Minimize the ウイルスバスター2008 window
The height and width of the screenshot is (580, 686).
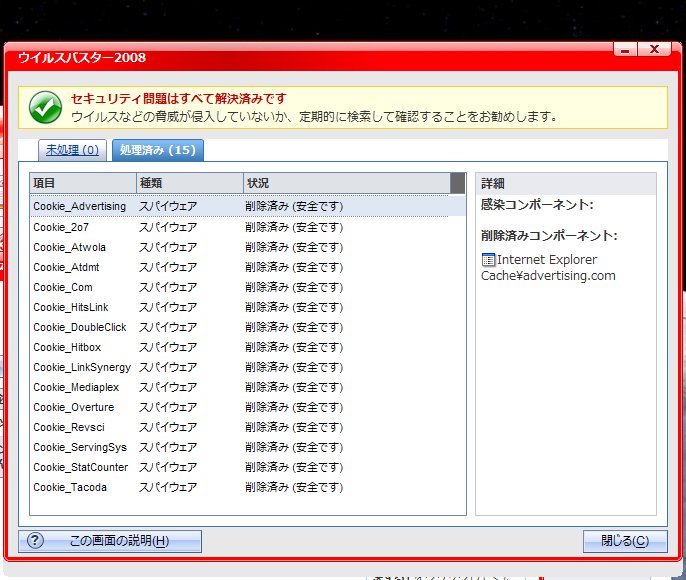(x=625, y=49)
